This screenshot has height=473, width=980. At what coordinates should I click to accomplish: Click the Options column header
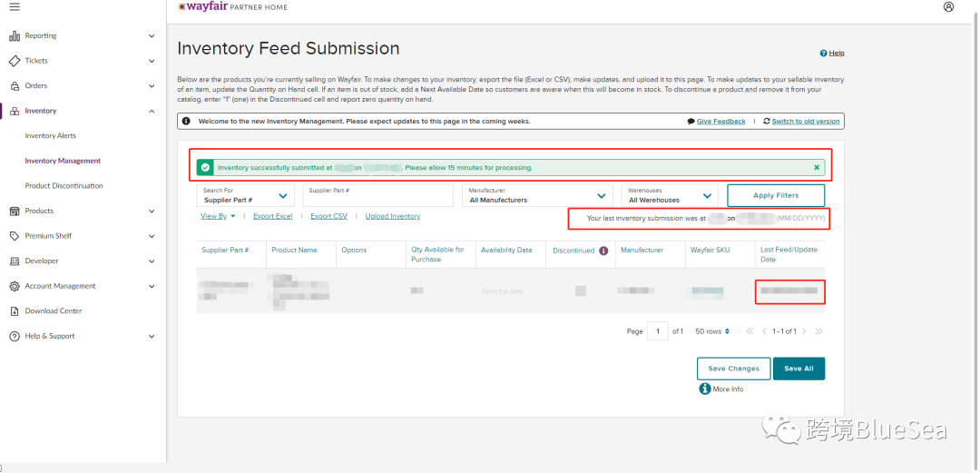(x=354, y=250)
